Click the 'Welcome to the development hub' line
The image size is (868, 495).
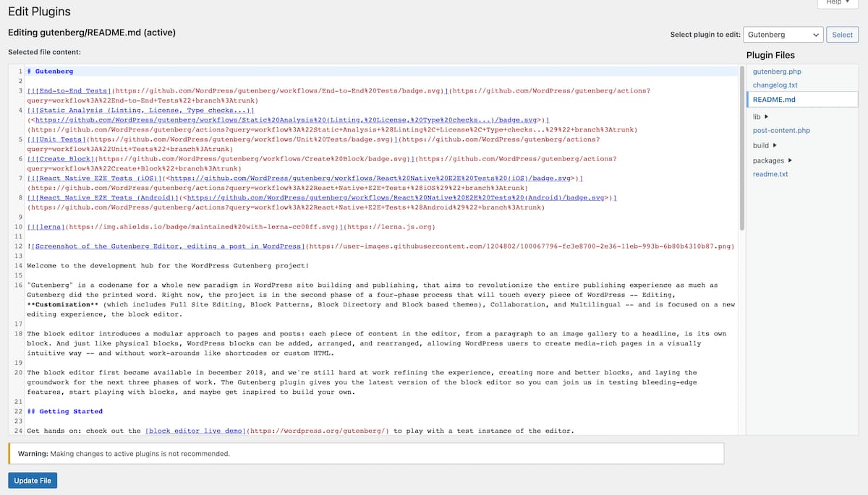point(168,265)
